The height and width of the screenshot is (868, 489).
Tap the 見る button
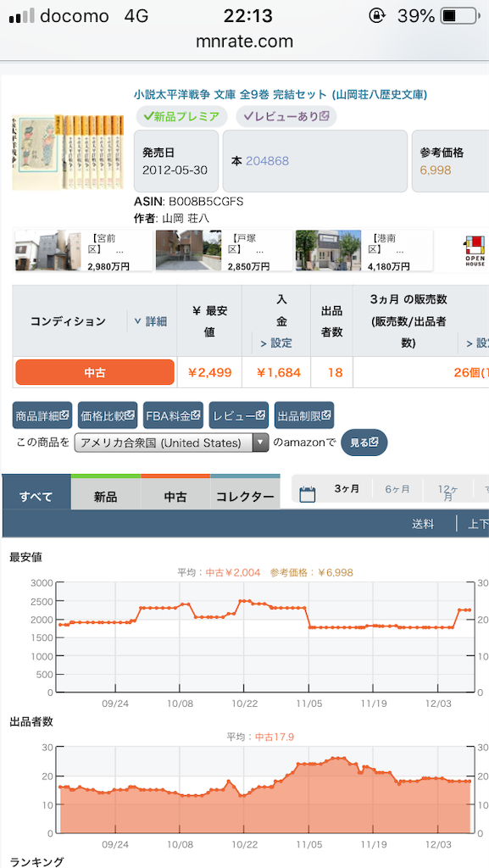[364, 442]
